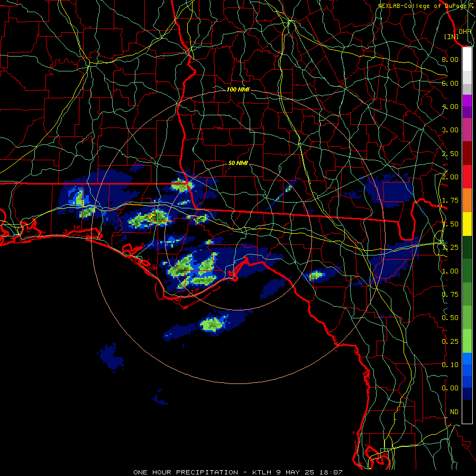Viewport: 476px width, 476px height.
Task: Select the orange legend swatch
Action: [x=467, y=200]
